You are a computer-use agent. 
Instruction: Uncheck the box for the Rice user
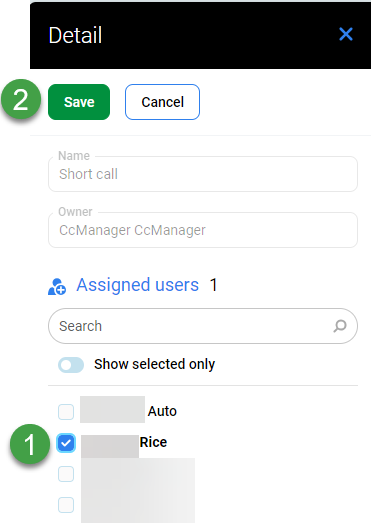[66, 443]
